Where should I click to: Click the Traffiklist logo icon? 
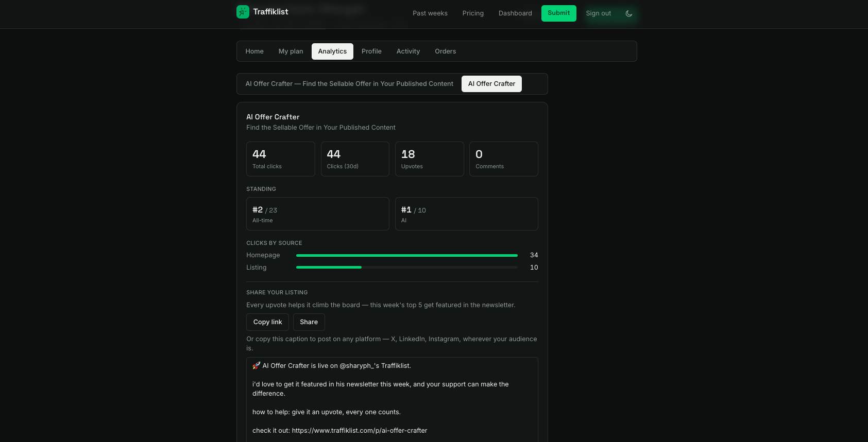point(243,12)
